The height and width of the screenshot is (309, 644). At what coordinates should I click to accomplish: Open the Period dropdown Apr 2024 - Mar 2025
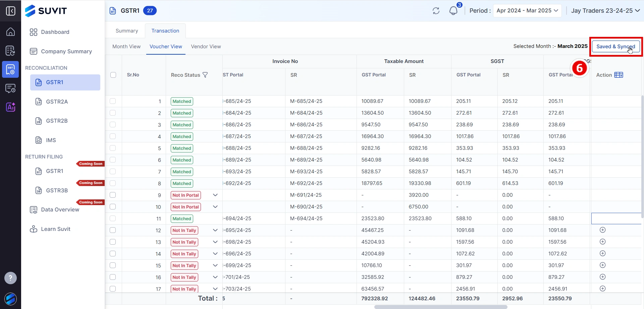pos(527,11)
